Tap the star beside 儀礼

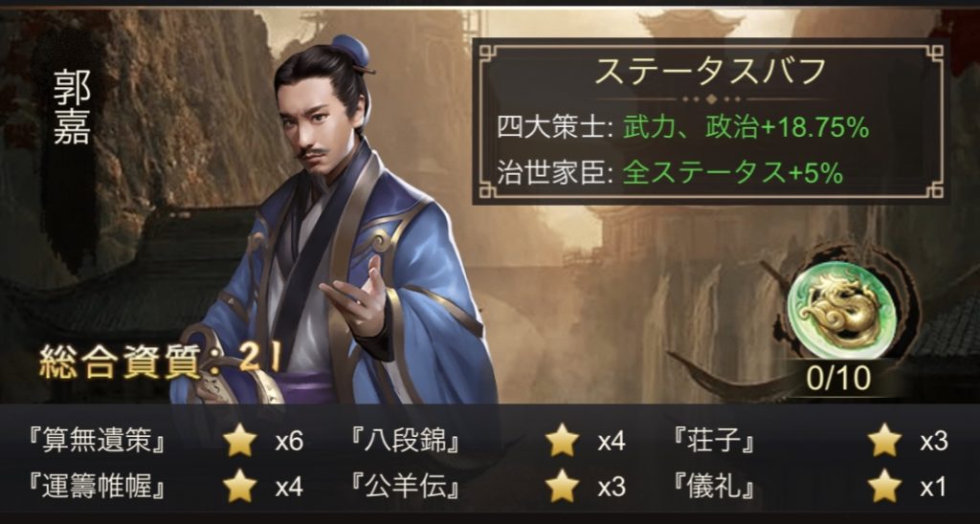[884, 487]
